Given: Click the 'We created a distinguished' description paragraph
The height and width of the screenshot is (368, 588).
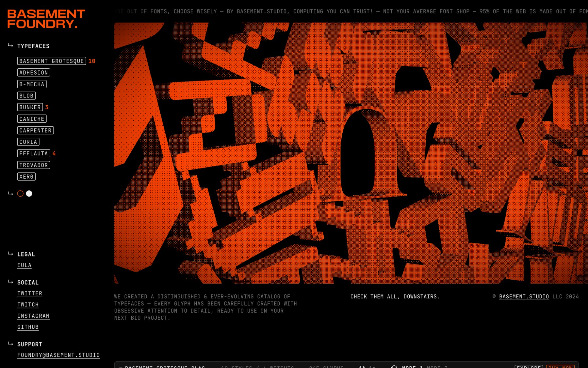Looking at the screenshot, I should pos(205,307).
